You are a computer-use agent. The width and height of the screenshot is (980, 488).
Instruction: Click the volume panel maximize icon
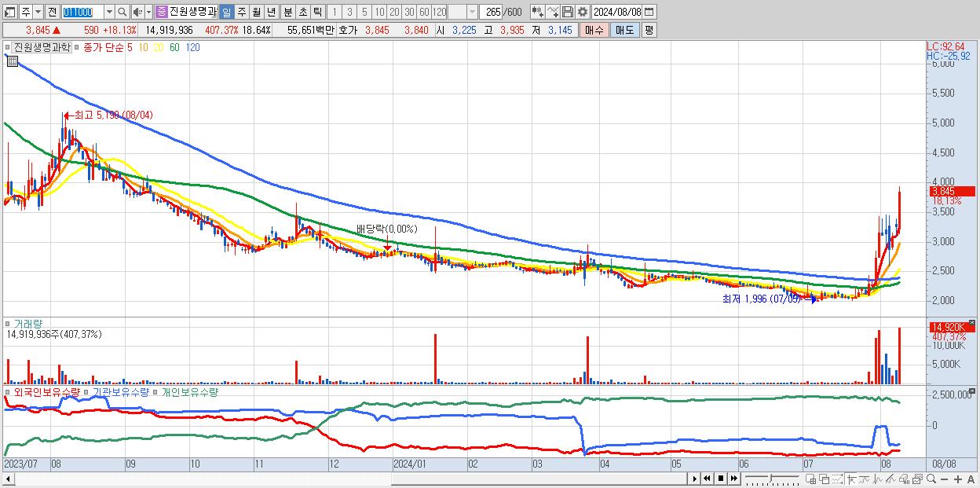tap(973, 323)
